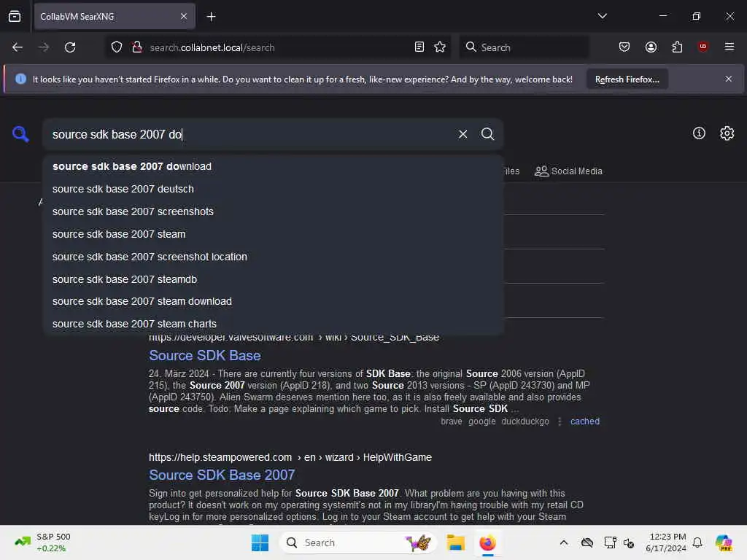Open notifications bell in system tray

pyautogui.click(x=697, y=542)
